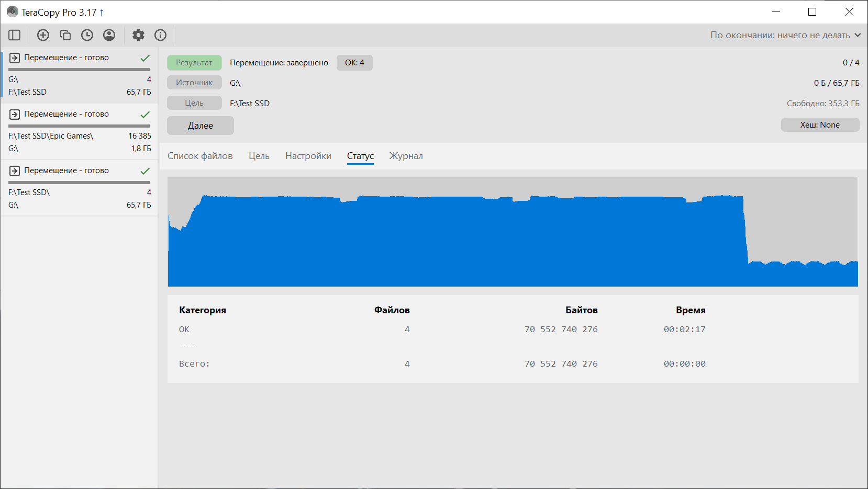Click the add new task plus icon
868x489 pixels.
[43, 35]
